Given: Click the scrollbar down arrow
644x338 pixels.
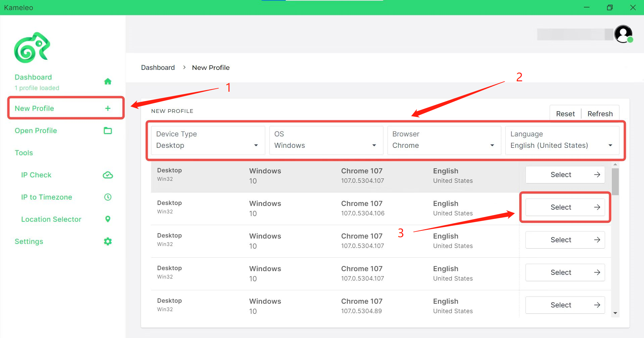Looking at the screenshot, I should [x=615, y=313].
